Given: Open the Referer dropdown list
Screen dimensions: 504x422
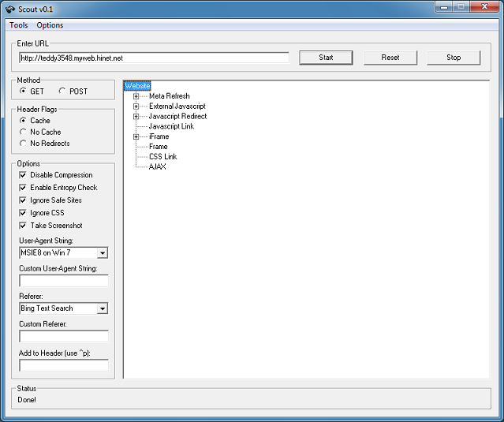Looking at the screenshot, I should [103, 308].
